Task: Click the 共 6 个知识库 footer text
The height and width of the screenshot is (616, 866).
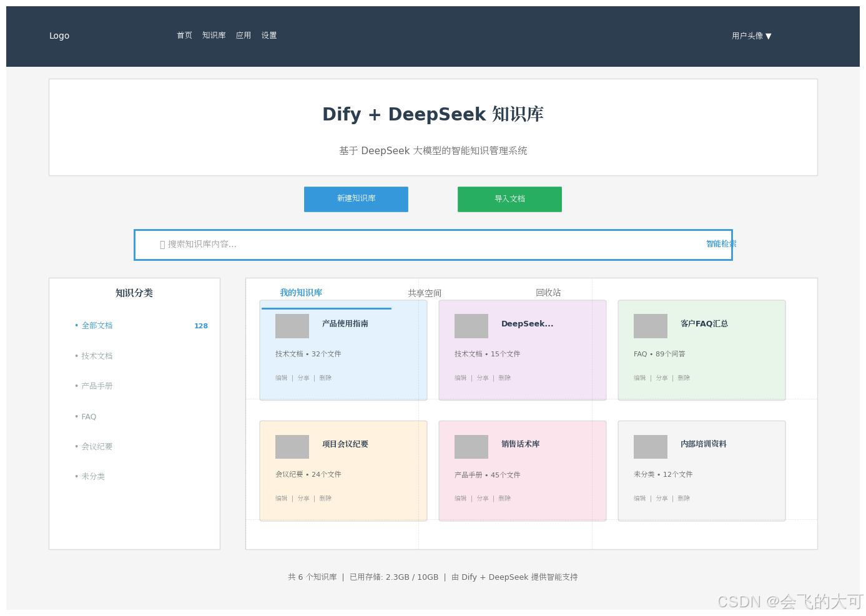Action: (312, 577)
